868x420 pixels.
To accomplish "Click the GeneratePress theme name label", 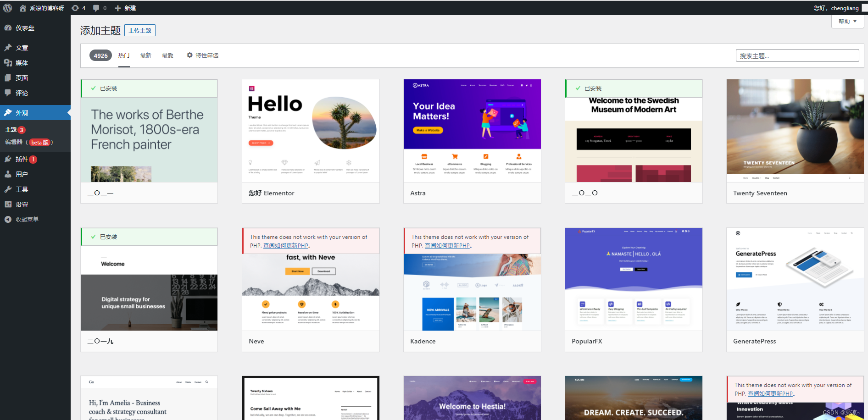I will pos(755,341).
